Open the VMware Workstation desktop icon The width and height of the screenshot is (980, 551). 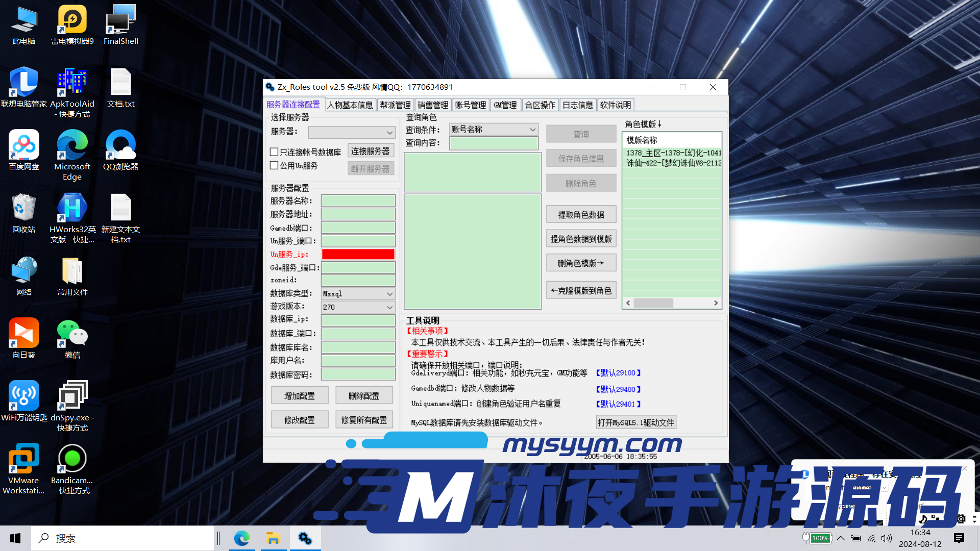pos(23,459)
